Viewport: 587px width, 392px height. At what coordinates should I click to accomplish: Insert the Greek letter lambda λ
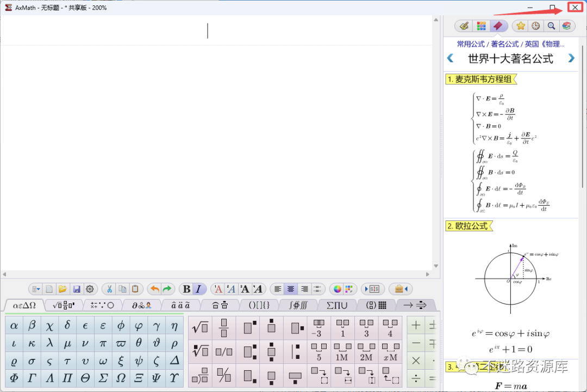click(50, 343)
